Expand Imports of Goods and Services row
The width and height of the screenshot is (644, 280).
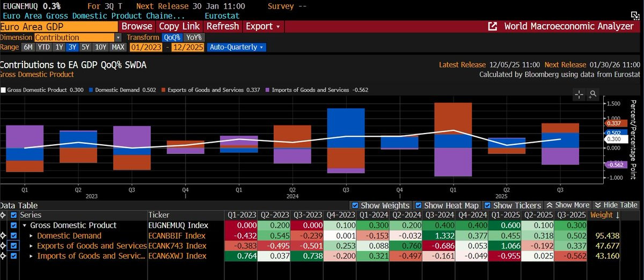31,256
